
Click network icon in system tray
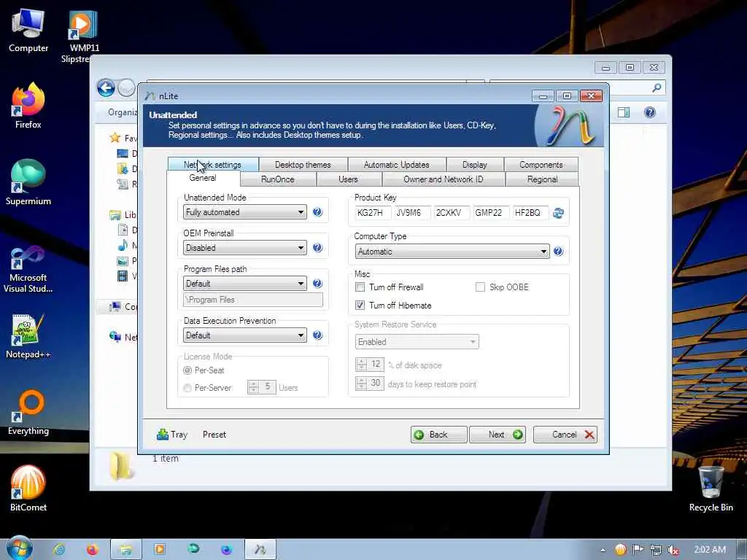pyautogui.click(x=656, y=550)
